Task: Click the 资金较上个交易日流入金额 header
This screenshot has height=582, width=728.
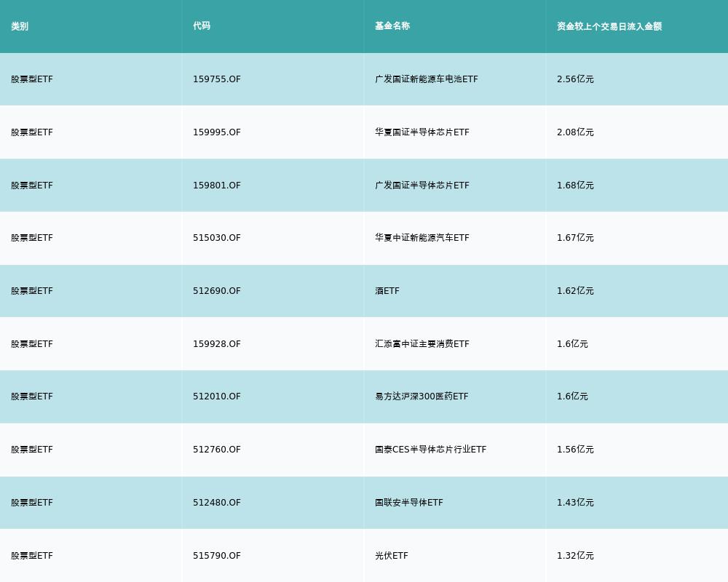Action: [609, 26]
